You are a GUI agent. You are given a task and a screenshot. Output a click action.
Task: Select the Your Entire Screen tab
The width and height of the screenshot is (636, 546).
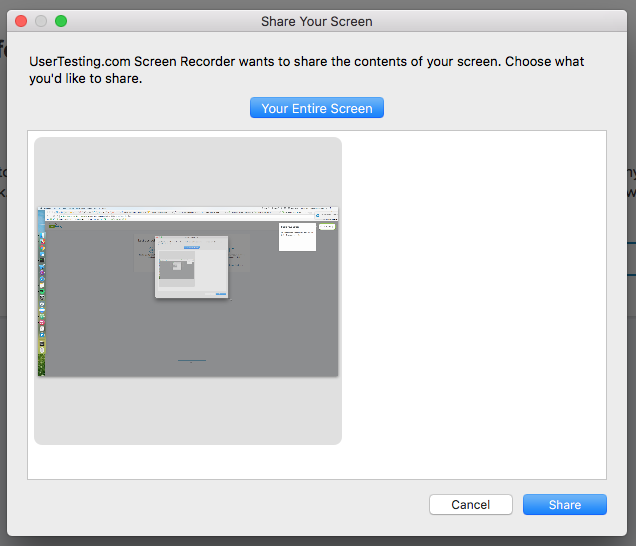click(316, 109)
